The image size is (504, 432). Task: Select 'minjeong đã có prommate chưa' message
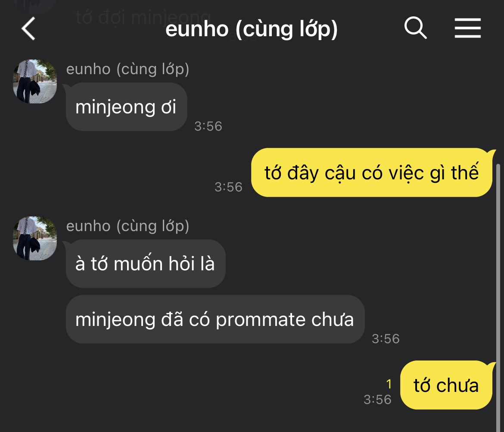(x=215, y=319)
